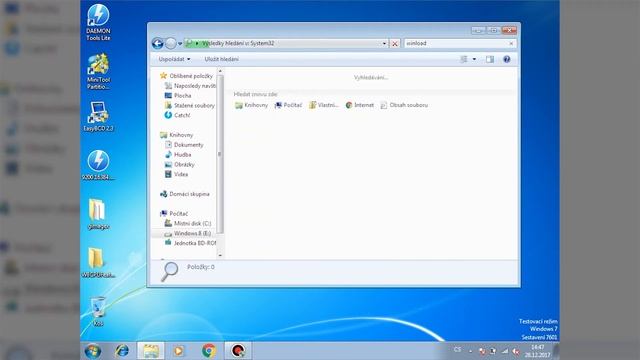Image resolution: width=640 pixels, height=360 pixels.
Task: Open the Recycle Bin (Koš) icon
Action: [98, 311]
